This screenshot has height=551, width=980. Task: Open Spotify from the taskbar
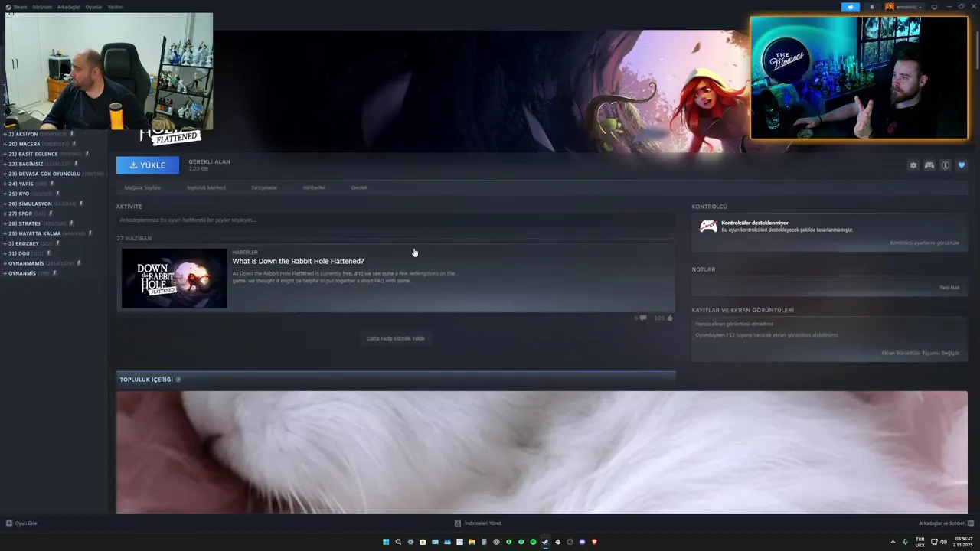(x=534, y=542)
